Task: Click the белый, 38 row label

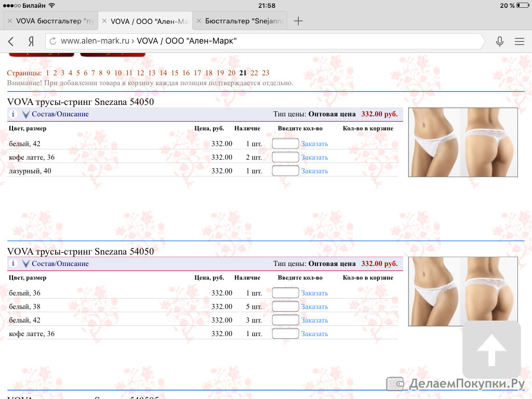Action: point(24,307)
